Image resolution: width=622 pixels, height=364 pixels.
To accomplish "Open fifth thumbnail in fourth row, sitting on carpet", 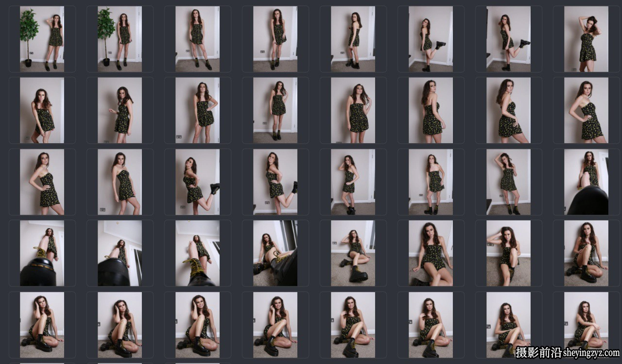I will tap(353, 253).
